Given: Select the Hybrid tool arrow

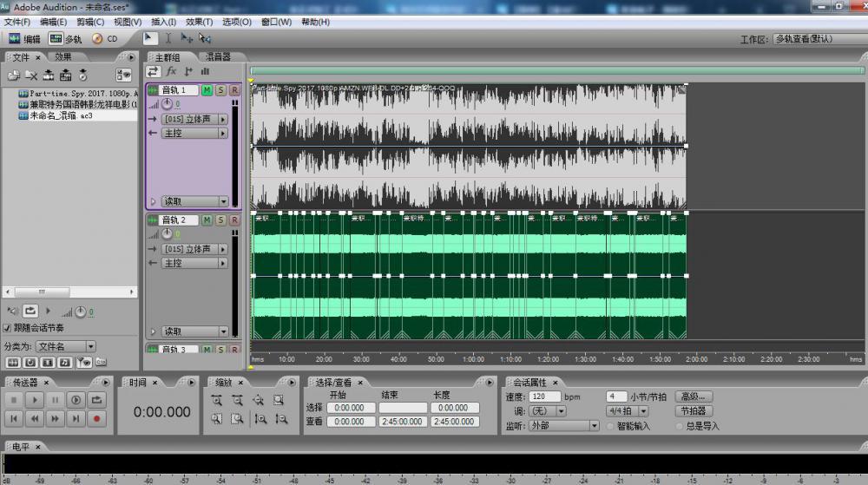Looking at the screenshot, I should (149, 38).
